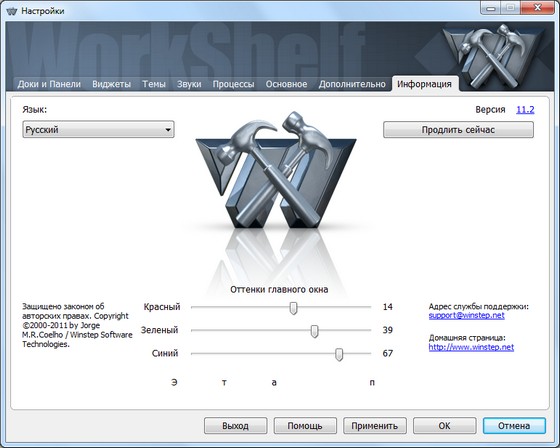The image size is (560, 448).
Task: Confirm with the OK button
Action: click(x=444, y=426)
